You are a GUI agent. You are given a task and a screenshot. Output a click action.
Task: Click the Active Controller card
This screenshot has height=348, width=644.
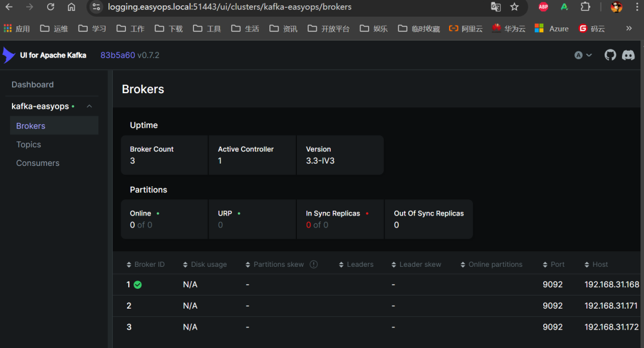pyautogui.click(x=252, y=155)
